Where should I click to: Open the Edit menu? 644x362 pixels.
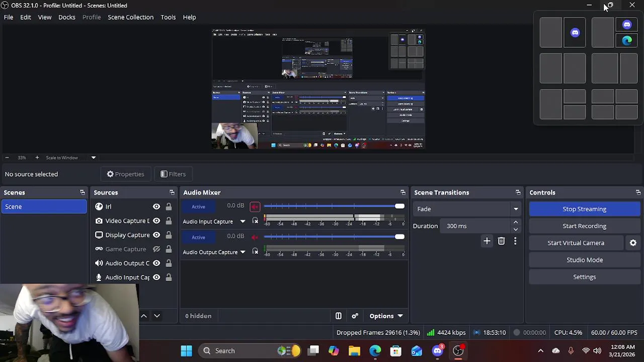(26, 17)
